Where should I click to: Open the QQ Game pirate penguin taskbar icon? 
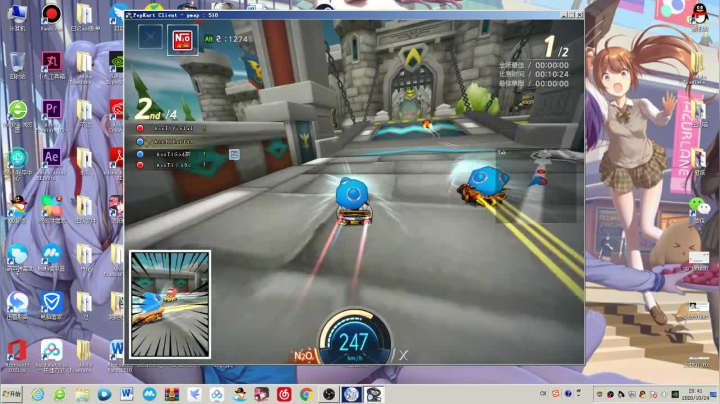239,394
